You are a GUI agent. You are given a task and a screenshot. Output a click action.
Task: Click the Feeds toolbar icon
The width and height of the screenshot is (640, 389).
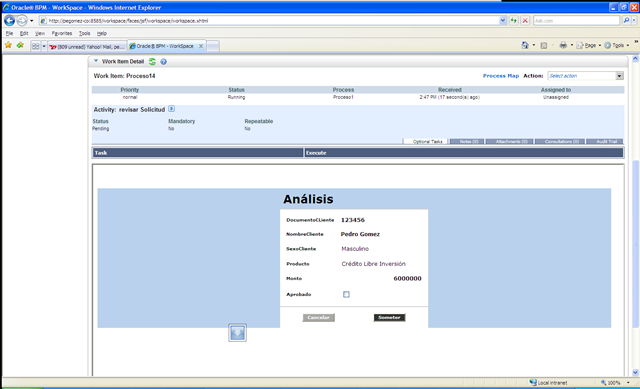544,45
